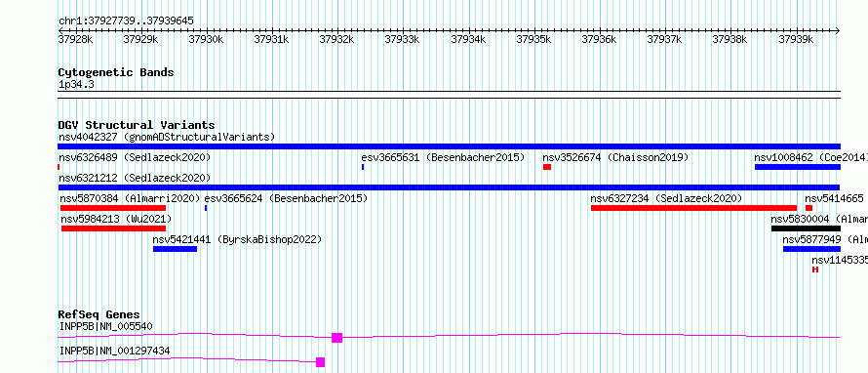The width and height of the screenshot is (868, 373).
Task: Select the blue nsv5421441 variant bar
Action: point(175,249)
